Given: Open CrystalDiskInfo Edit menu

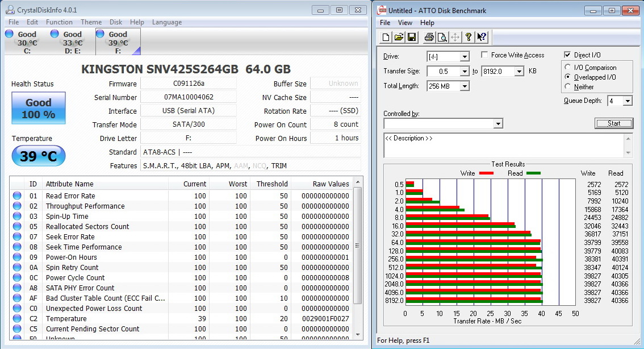Looking at the screenshot, I should (x=32, y=22).
